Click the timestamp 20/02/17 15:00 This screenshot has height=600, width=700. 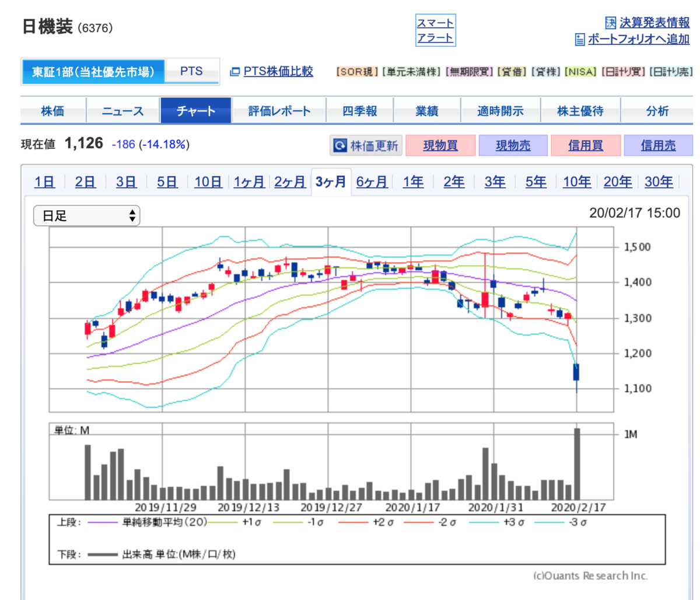tap(635, 213)
